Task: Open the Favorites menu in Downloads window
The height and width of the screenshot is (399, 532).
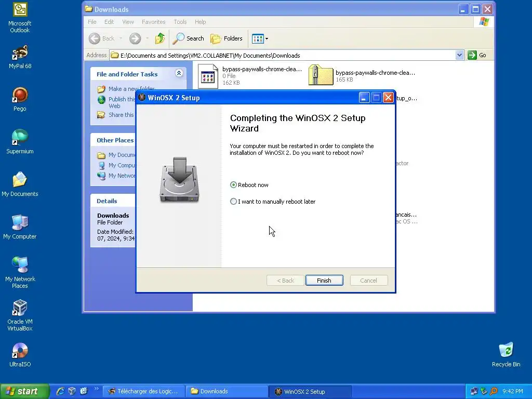Action: [153, 22]
